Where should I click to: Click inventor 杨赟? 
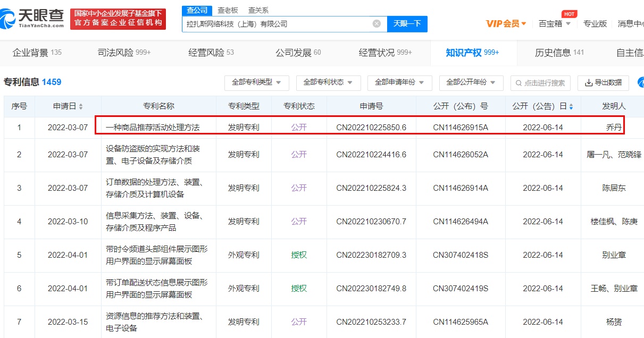(614, 322)
